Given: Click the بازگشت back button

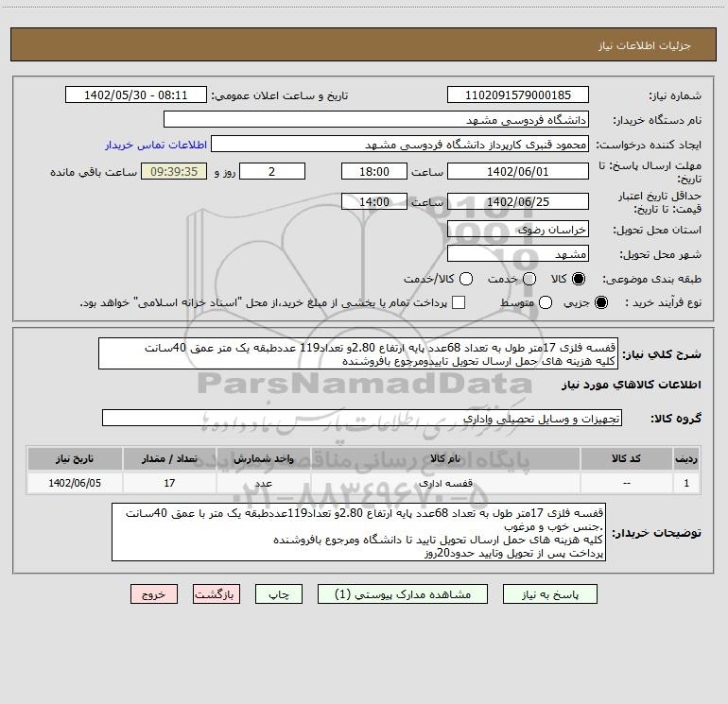Looking at the screenshot, I should 217,594.
